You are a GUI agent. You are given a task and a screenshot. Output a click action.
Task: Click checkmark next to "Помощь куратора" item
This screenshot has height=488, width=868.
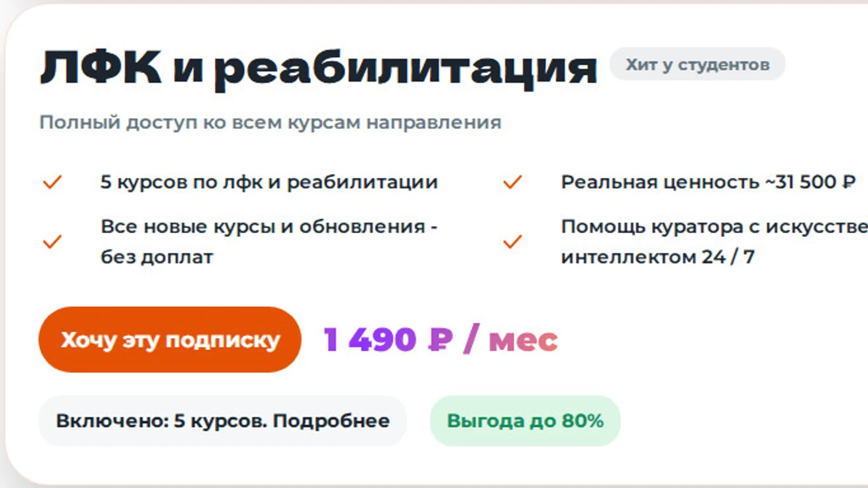[512, 241]
